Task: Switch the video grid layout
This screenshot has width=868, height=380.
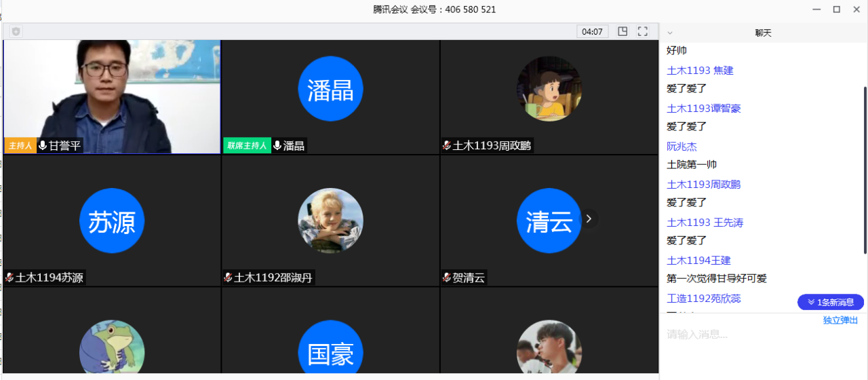Action: coord(623,31)
